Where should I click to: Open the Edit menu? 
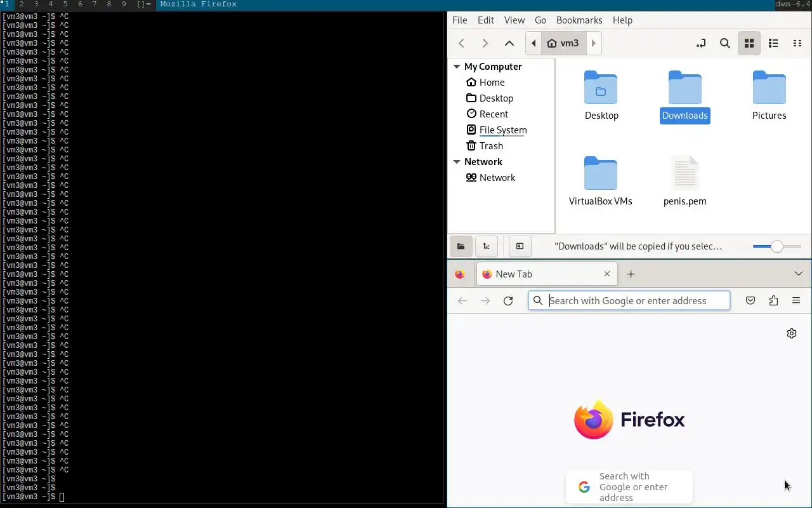point(486,20)
